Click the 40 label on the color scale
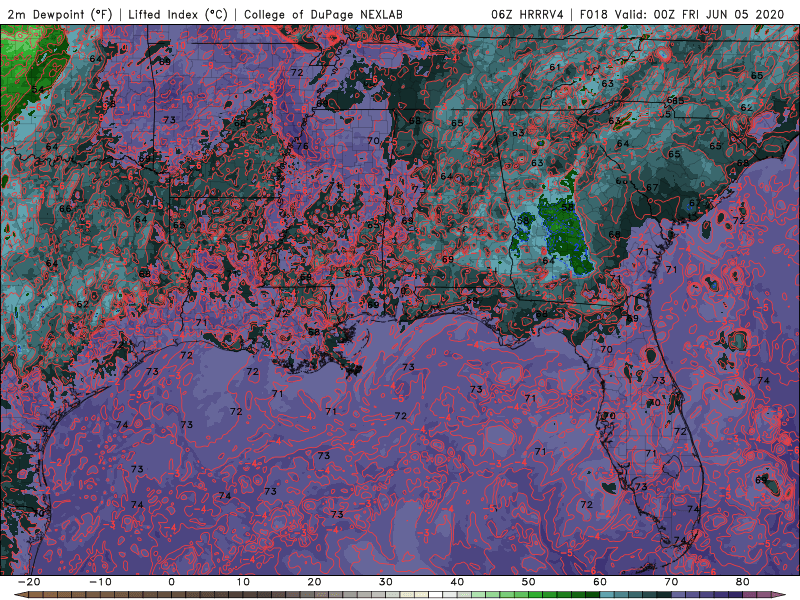Image resolution: width=800 pixels, height=600 pixels. click(x=457, y=582)
